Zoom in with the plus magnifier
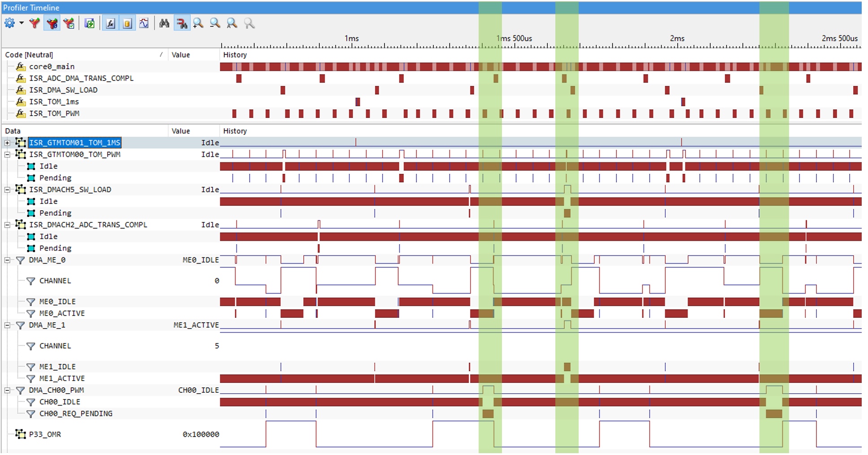The height and width of the screenshot is (455, 868). coord(198,23)
